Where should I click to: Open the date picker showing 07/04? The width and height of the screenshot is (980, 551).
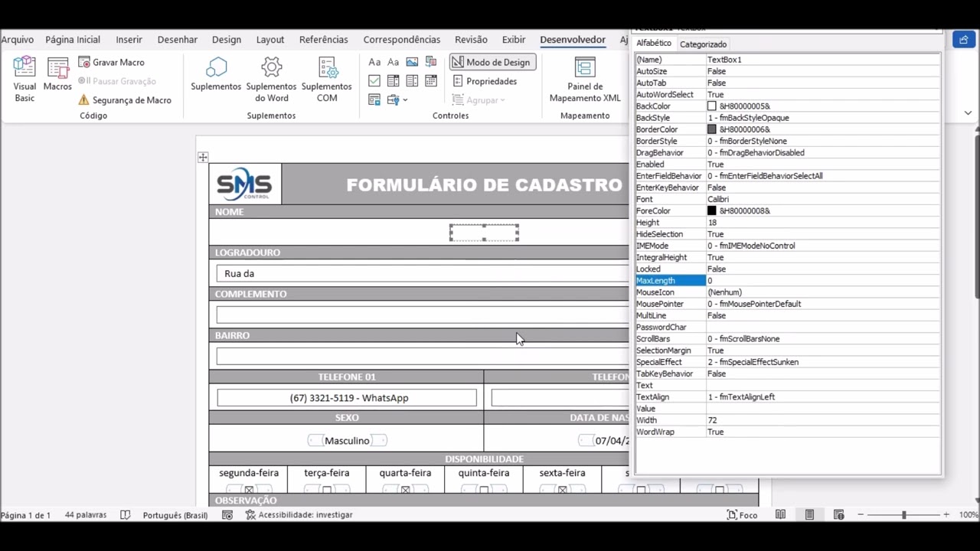coord(605,441)
